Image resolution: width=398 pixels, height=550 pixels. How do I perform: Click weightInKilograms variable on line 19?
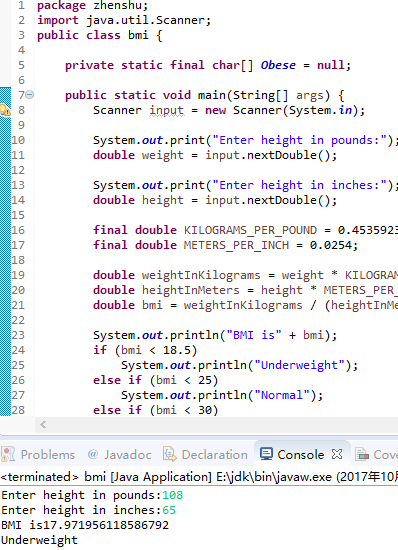pyautogui.click(x=201, y=275)
